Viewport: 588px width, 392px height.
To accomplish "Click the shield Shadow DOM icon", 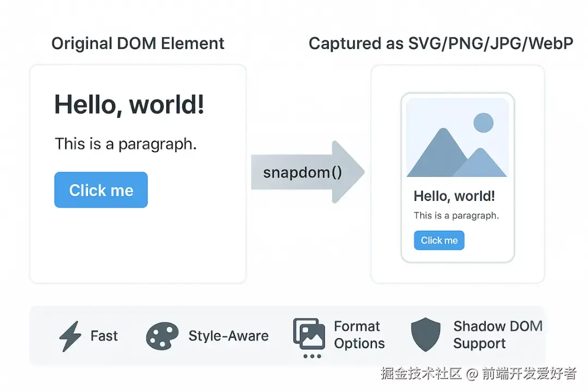I will click(426, 335).
